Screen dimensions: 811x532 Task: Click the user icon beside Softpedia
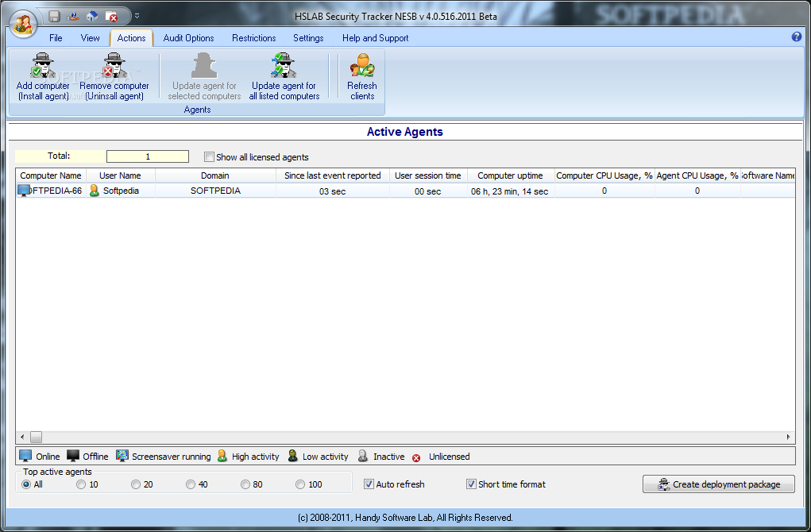click(95, 191)
